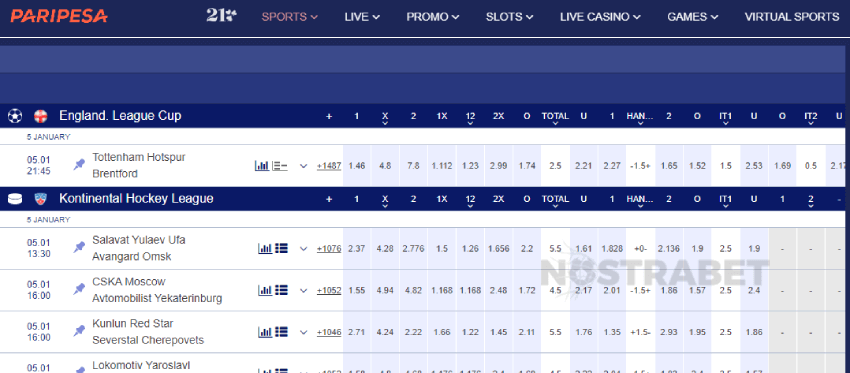Pin the Kunlun Red Star match

[x=79, y=331]
